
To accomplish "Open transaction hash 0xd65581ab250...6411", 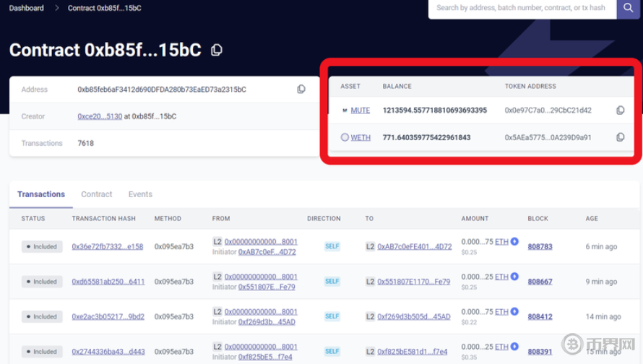I will (x=107, y=282).
